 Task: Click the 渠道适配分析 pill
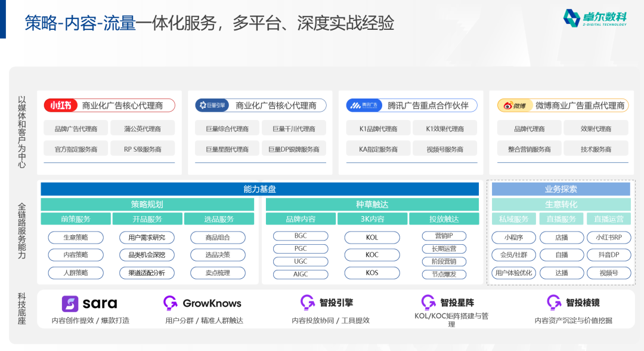tap(147, 273)
